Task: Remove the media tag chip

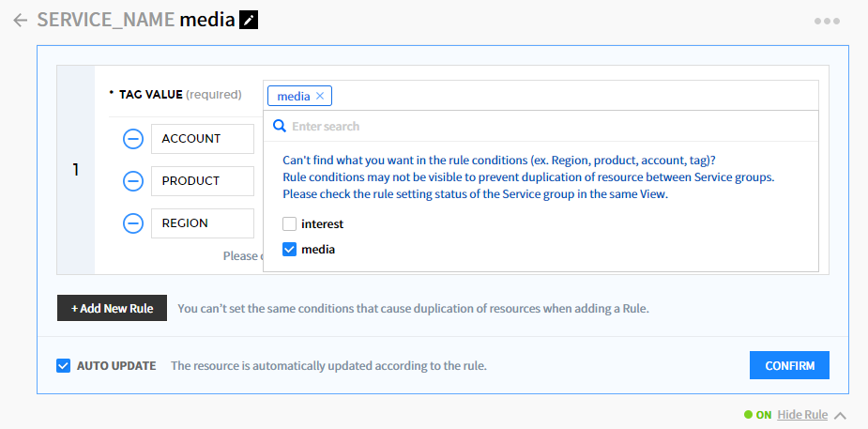Action: (x=320, y=96)
